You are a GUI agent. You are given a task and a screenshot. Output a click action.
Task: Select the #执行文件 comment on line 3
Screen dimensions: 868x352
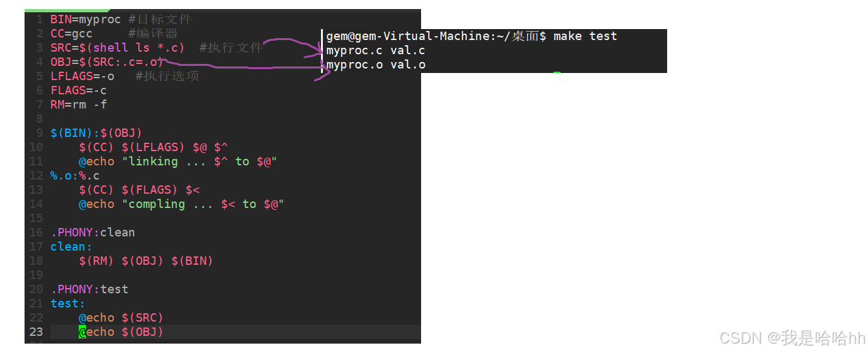[231, 48]
